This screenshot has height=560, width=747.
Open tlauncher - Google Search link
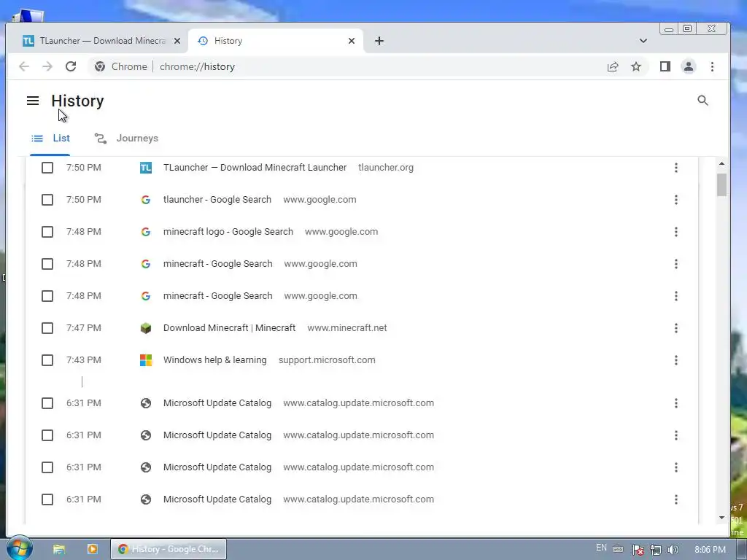(x=217, y=200)
